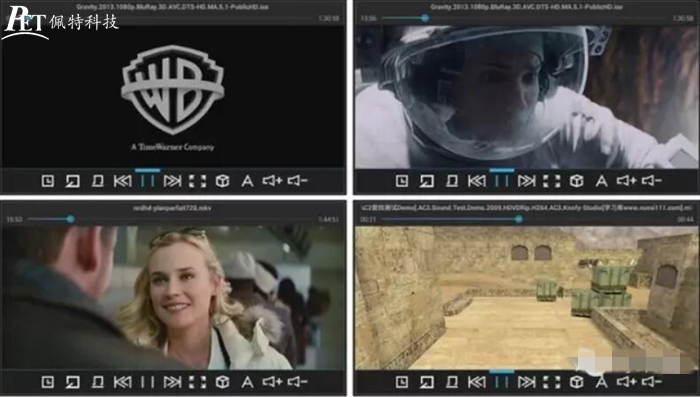
Task: Toggle fullscreen brackets icon in the astronaut player
Action: [552, 181]
